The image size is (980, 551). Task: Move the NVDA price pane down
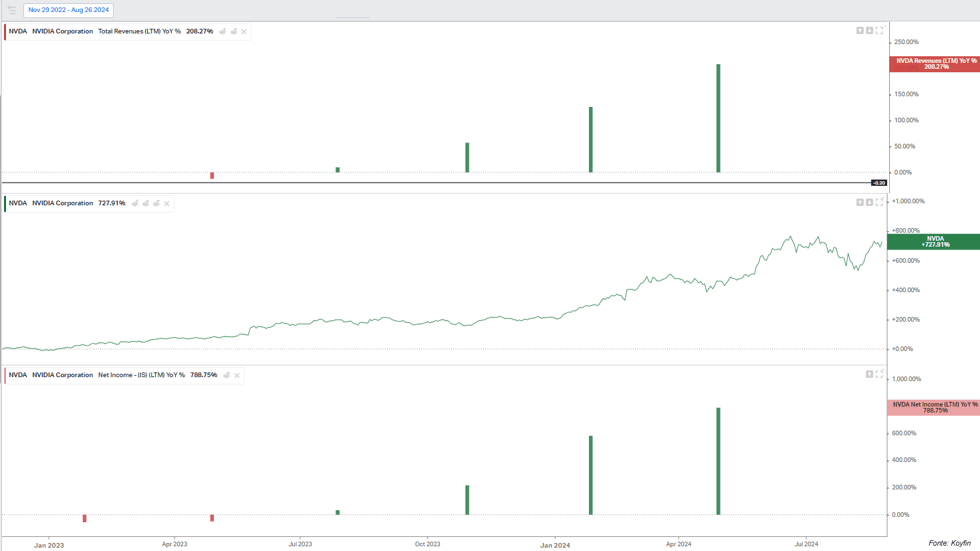coord(870,202)
